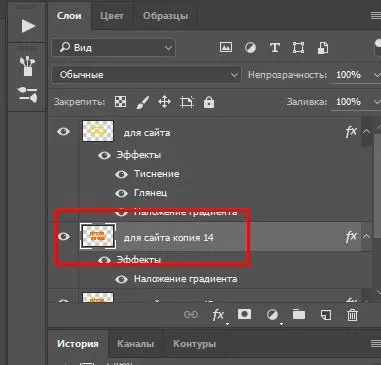Add layer mask icon
381x365 pixels.
coord(244,314)
